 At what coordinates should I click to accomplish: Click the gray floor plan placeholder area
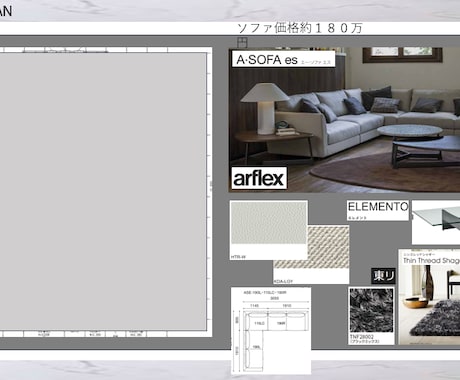tap(102, 191)
